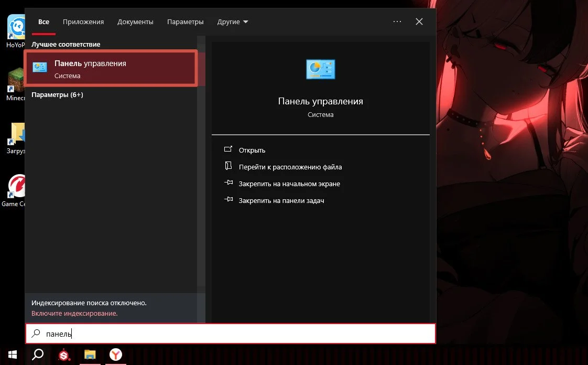This screenshot has height=365, width=588.
Task: Click the search input field containing панель
Action: click(x=231, y=334)
